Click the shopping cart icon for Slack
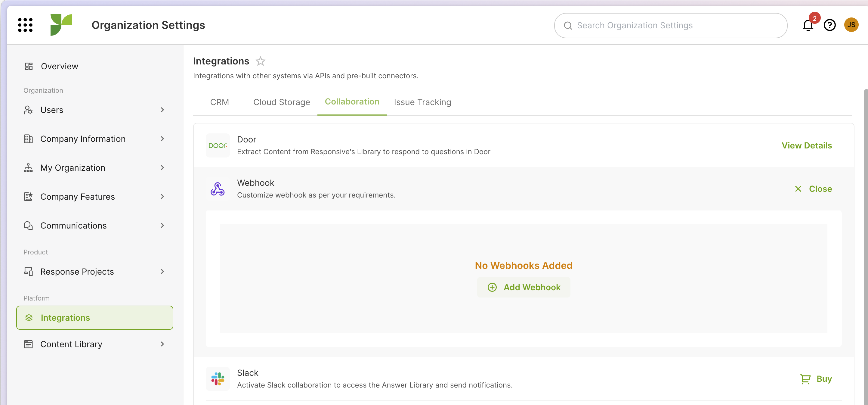 pos(805,379)
